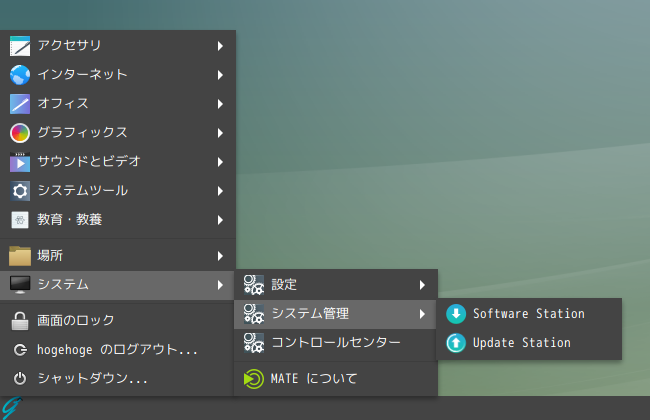This screenshot has width=650, height=420.
Task: Select the システム menu entry
Action: (118, 285)
